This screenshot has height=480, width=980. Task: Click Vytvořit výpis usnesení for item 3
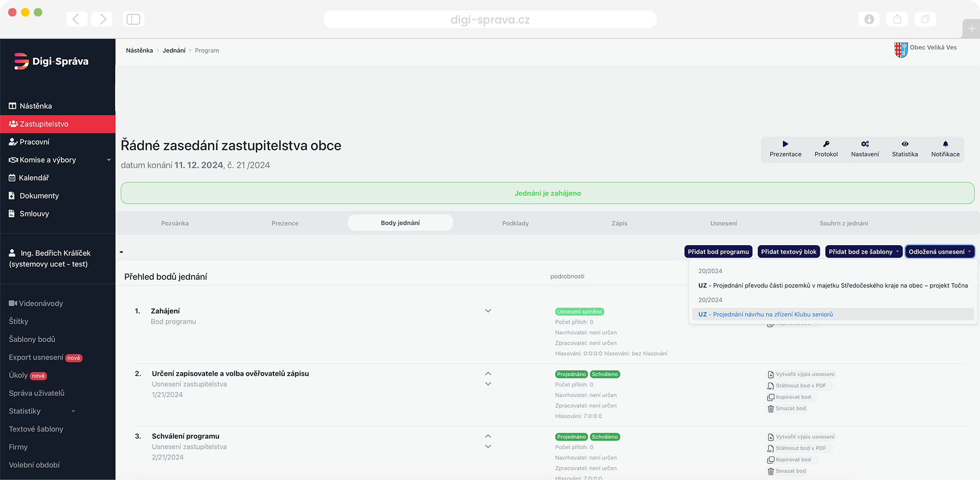[804, 437]
